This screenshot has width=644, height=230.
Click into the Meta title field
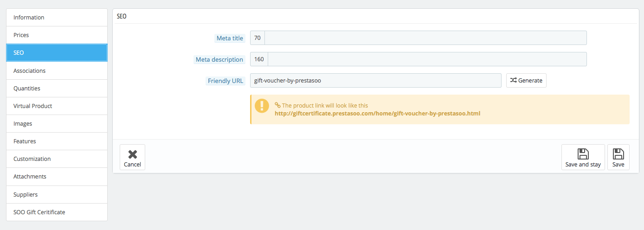point(425,38)
